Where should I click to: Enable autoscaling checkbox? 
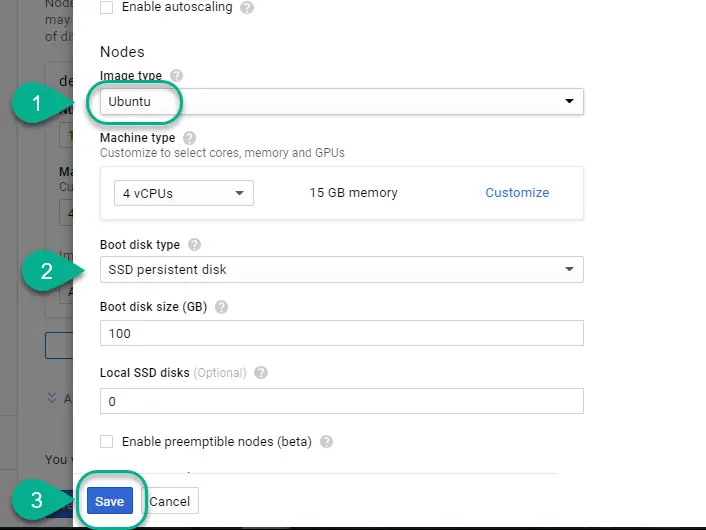pyautogui.click(x=107, y=8)
